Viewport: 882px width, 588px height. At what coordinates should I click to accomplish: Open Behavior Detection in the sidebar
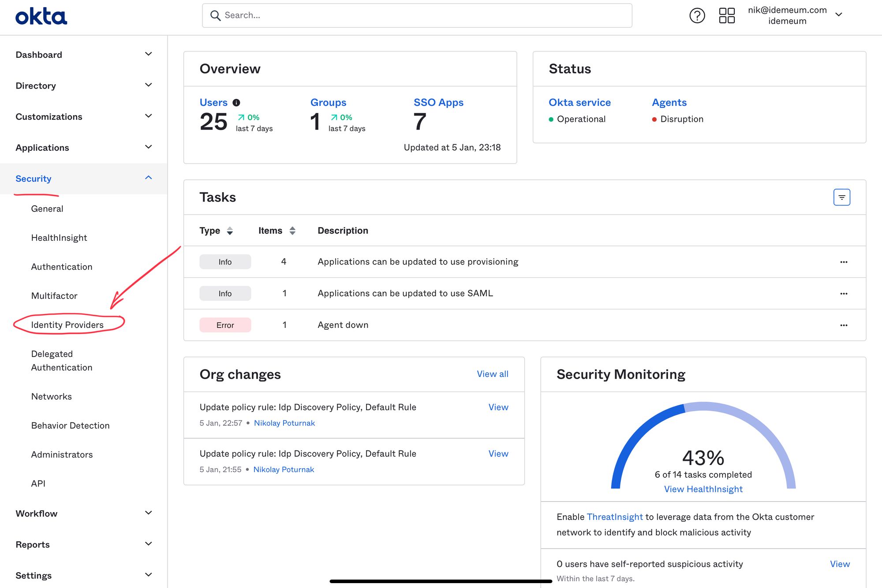pos(71,426)
